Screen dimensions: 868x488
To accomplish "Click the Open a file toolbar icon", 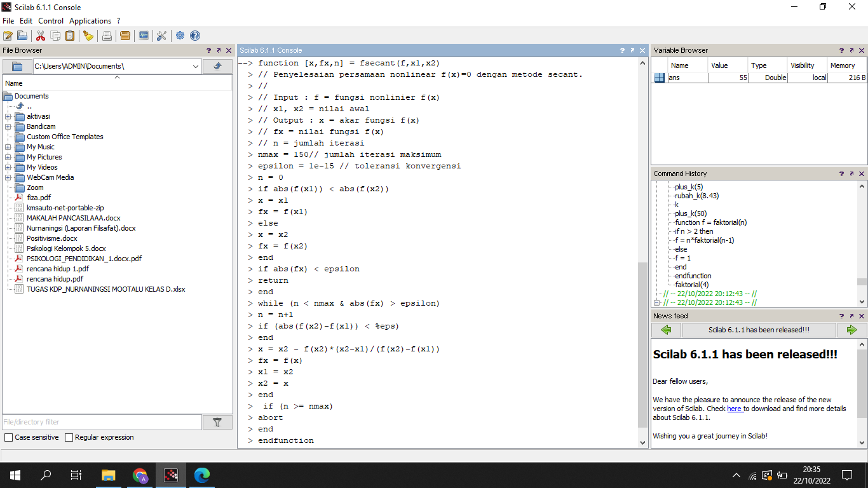I will pyautogui.click(x=22, y=36).
